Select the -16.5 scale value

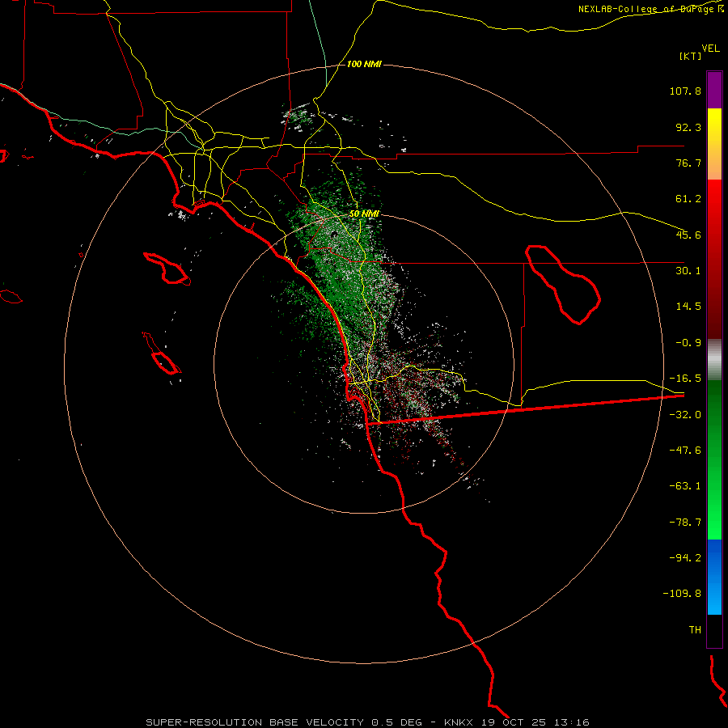click(x=685, y=379)
